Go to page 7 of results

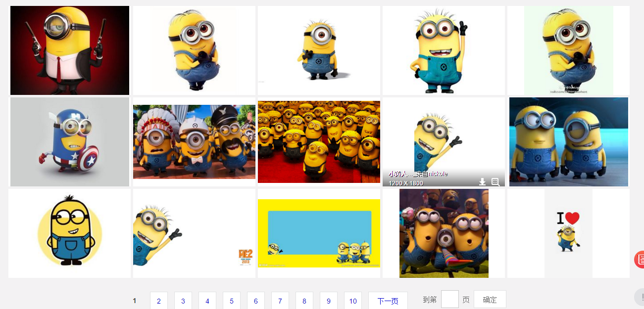(280, 301)
